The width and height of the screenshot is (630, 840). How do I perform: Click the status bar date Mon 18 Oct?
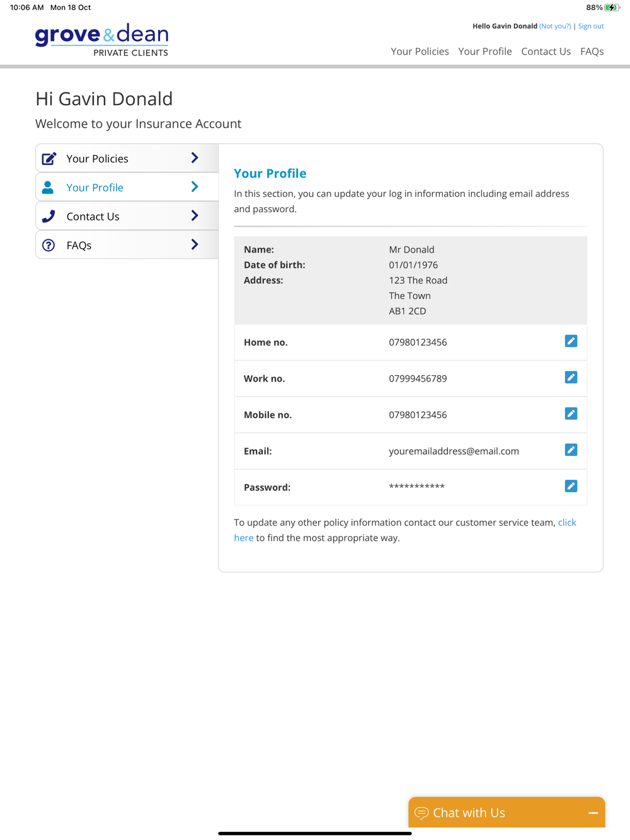point(71,8)
